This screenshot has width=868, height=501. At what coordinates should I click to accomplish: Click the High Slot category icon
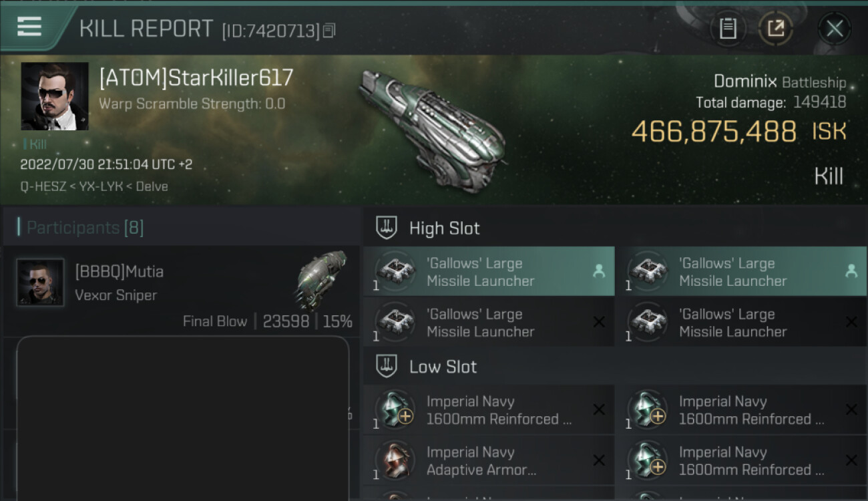click(x=387, y=228)
